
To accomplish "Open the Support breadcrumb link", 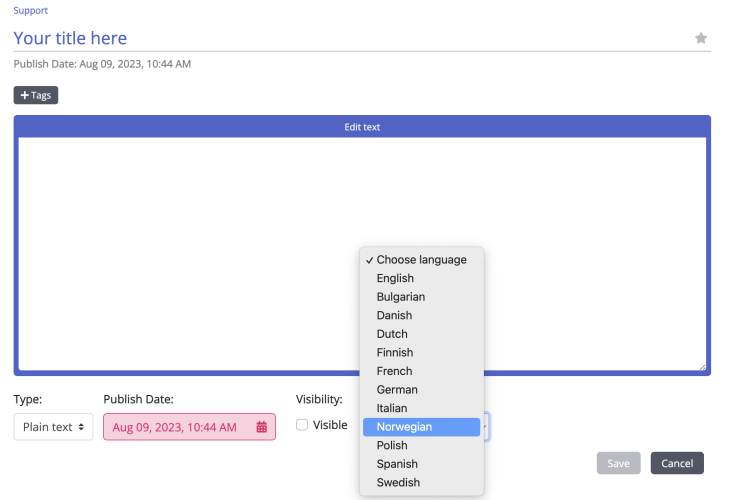I will tap(30, 10).
